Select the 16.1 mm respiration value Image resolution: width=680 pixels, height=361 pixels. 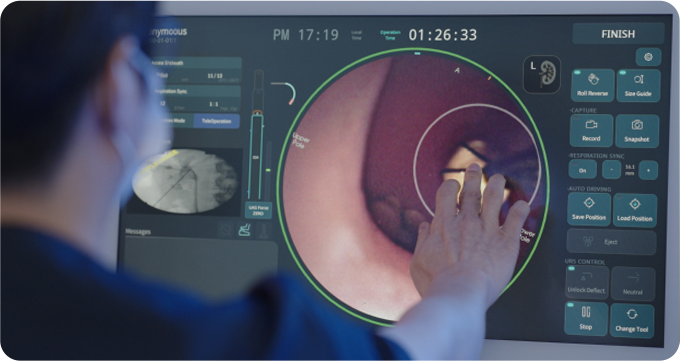(630, 170)
